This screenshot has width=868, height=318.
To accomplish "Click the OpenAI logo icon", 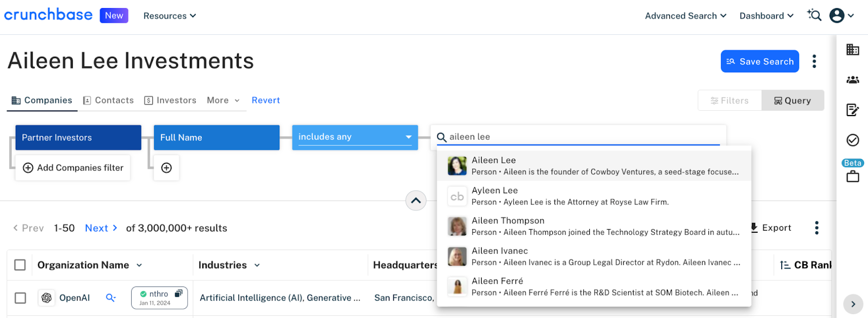I will 47,298.
